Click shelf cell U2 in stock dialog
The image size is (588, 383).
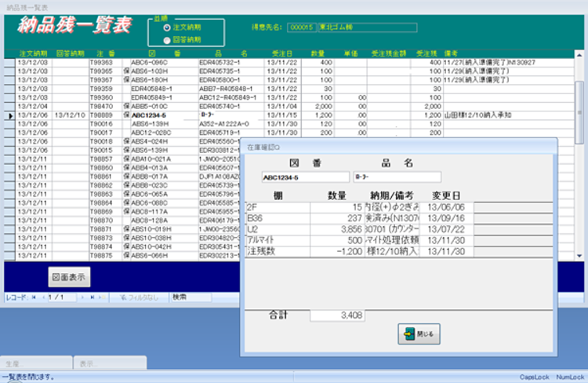(x=278, y=229)
